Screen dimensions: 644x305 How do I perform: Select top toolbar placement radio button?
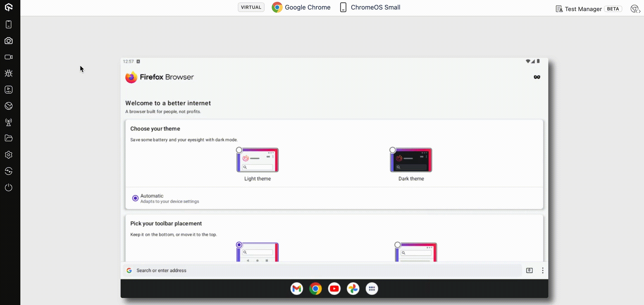398,245
